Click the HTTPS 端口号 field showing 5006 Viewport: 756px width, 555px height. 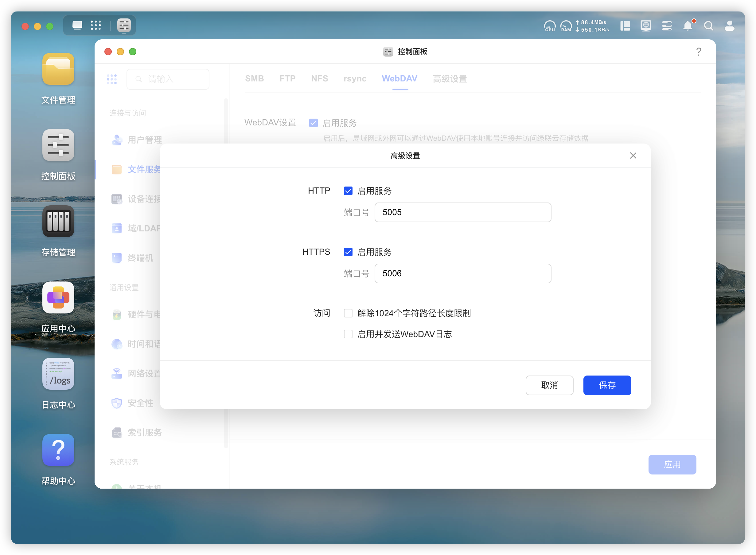point(462,274)
